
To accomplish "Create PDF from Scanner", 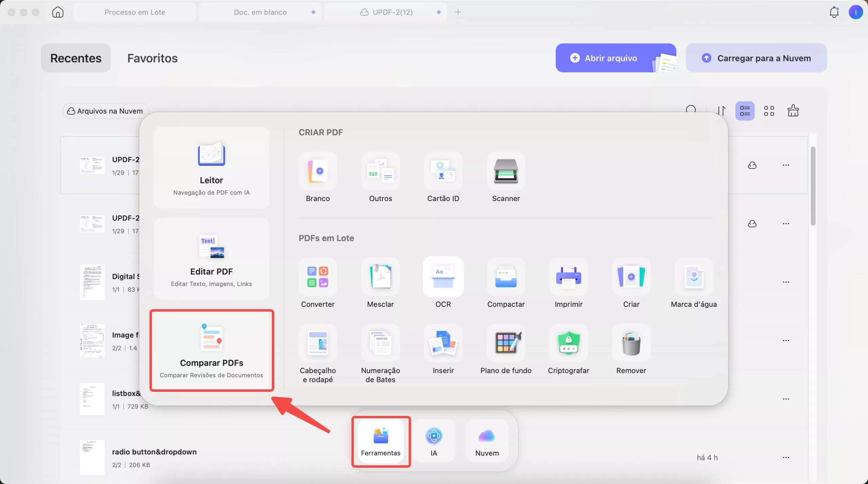I will [x=506, y=171].
